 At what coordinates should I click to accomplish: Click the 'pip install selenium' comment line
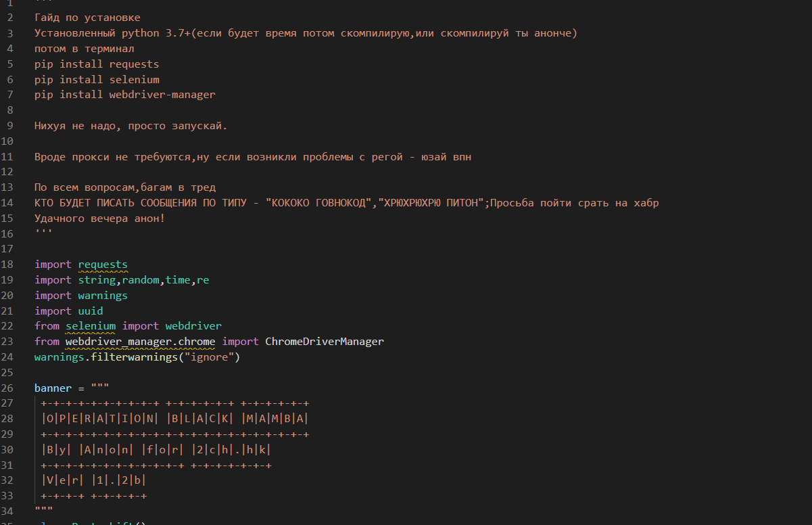(97, 80)
